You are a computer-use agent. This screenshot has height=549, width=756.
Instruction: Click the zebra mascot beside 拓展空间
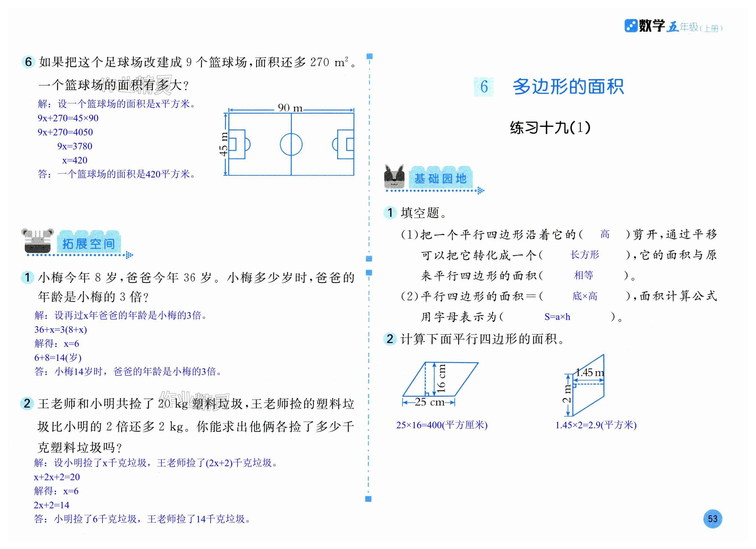click(x=37, y=241)
